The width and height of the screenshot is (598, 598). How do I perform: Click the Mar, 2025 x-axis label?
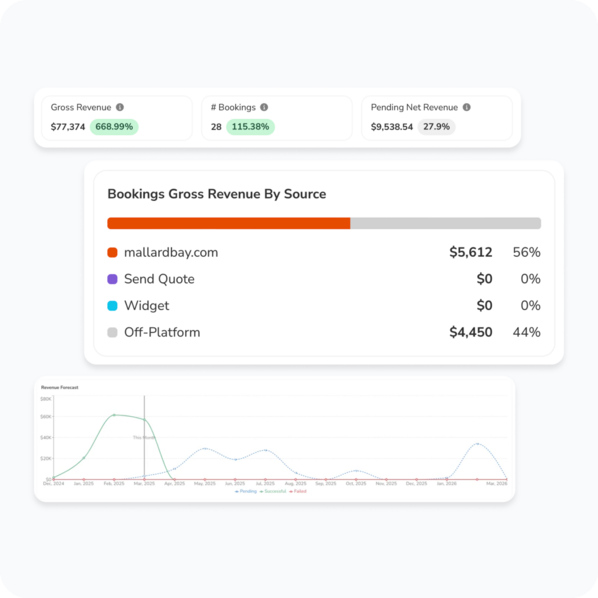144,484
